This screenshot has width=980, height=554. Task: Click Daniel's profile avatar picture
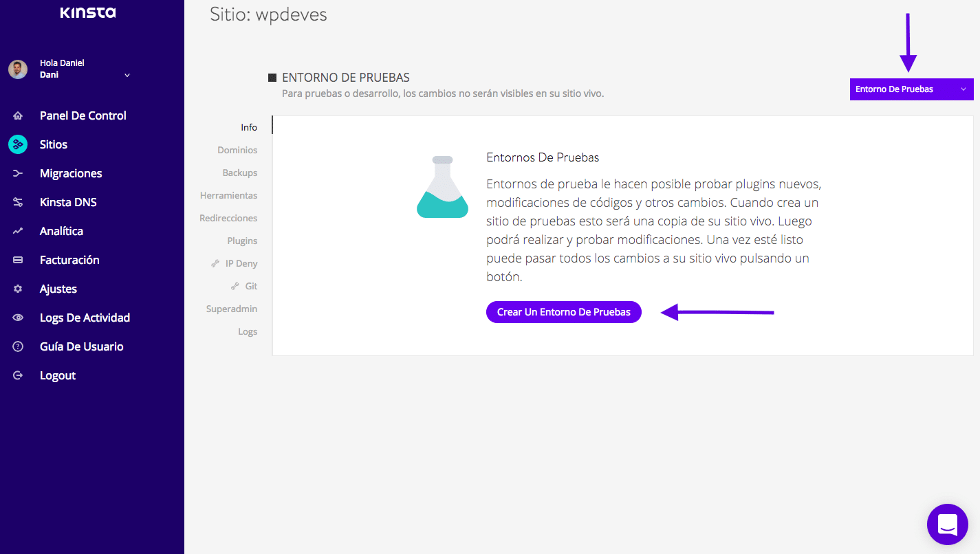coord(18,69)
